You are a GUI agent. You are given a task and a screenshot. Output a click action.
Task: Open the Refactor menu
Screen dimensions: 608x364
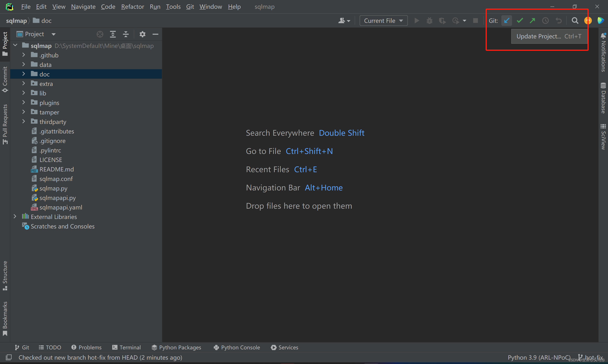132,7
